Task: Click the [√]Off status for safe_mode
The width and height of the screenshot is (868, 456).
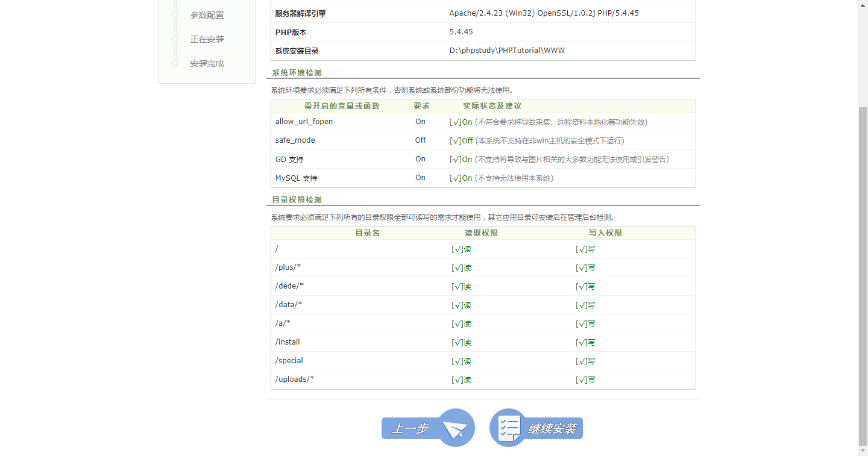Action: (461, 140)
